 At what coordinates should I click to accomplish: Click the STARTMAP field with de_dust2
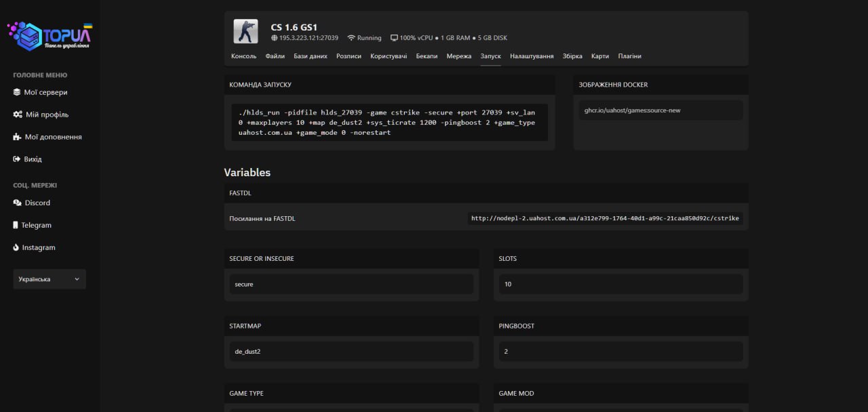[351, 352]
